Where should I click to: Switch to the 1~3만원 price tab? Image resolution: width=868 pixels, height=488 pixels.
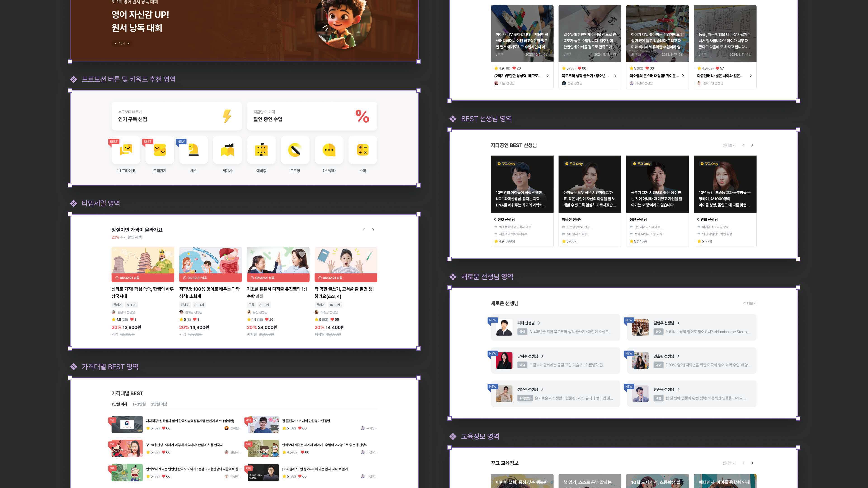(139, 404)
